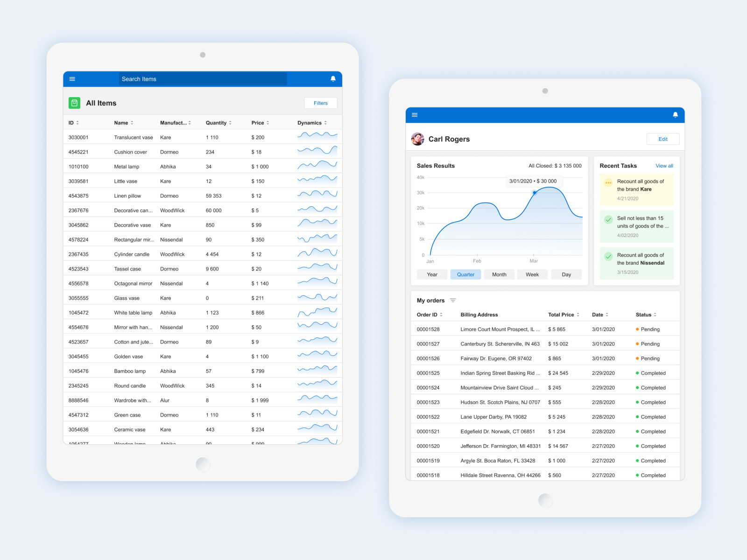
Task: Open the hamburger menu on Carl Rogers dashboard
Action: point(415,115)
